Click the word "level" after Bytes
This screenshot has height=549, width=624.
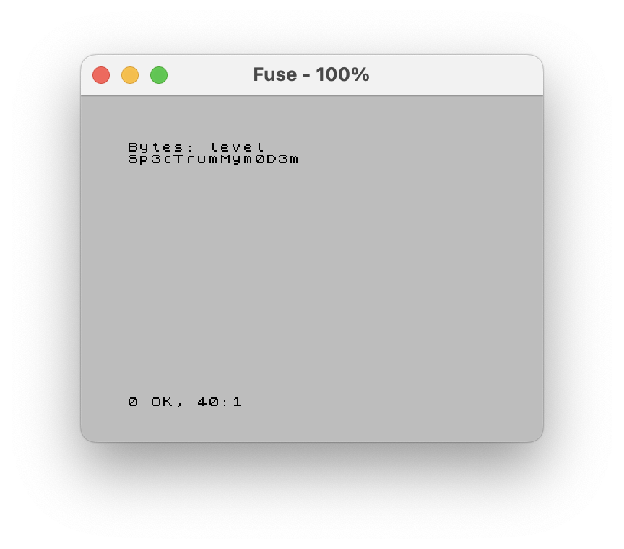[x=237, y=148]
